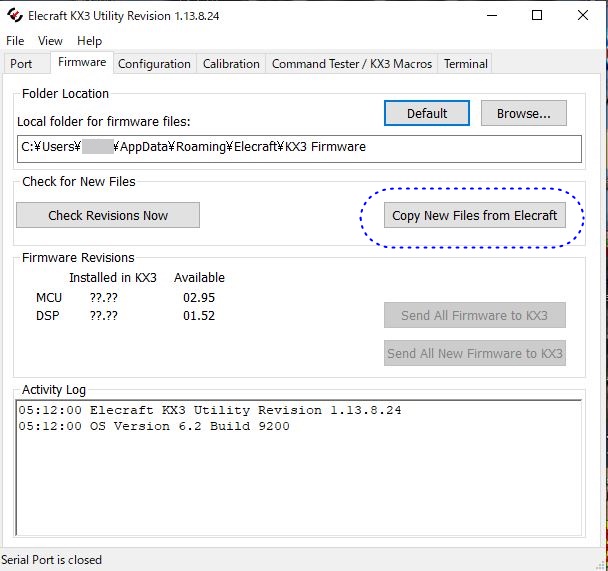Minimize the KX3 Utility window
Screen dimensions: 608x571
[492, 16]
